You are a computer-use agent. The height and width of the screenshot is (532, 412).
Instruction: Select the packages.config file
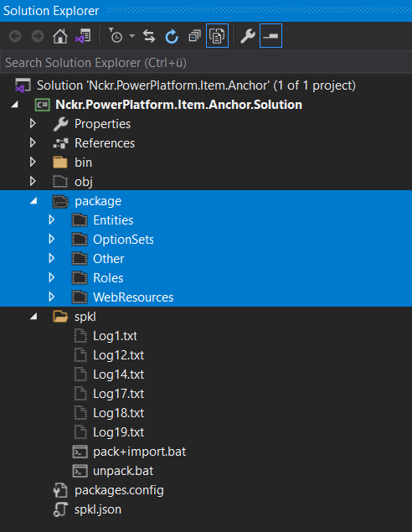point(119,490)
